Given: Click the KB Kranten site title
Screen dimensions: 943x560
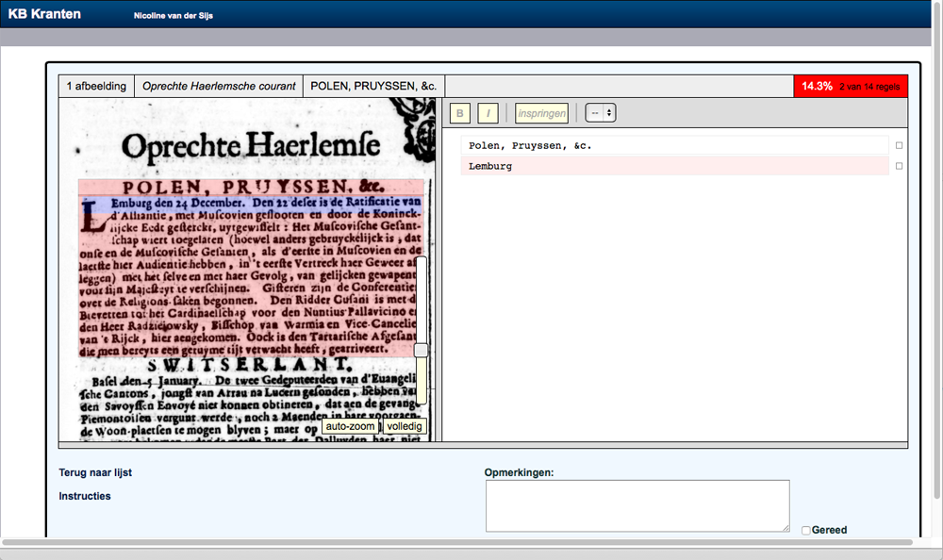Looking at the screenshot, I should (44, 14).
